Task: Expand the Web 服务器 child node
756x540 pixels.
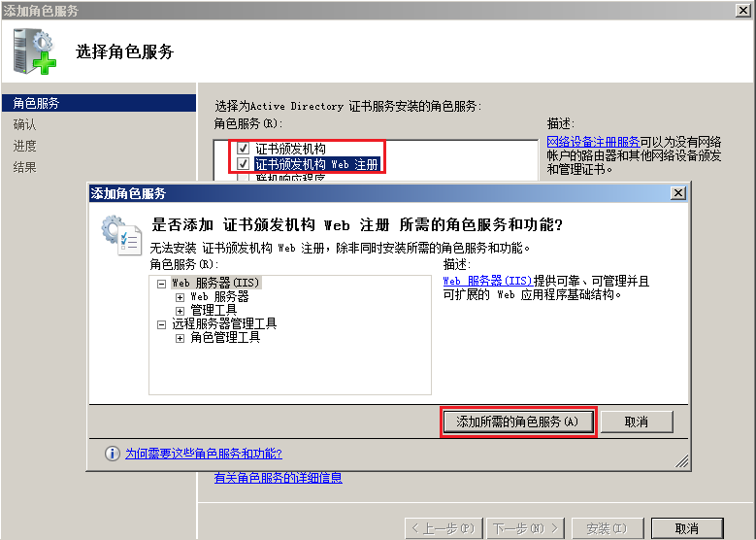Action: (180, 297)
